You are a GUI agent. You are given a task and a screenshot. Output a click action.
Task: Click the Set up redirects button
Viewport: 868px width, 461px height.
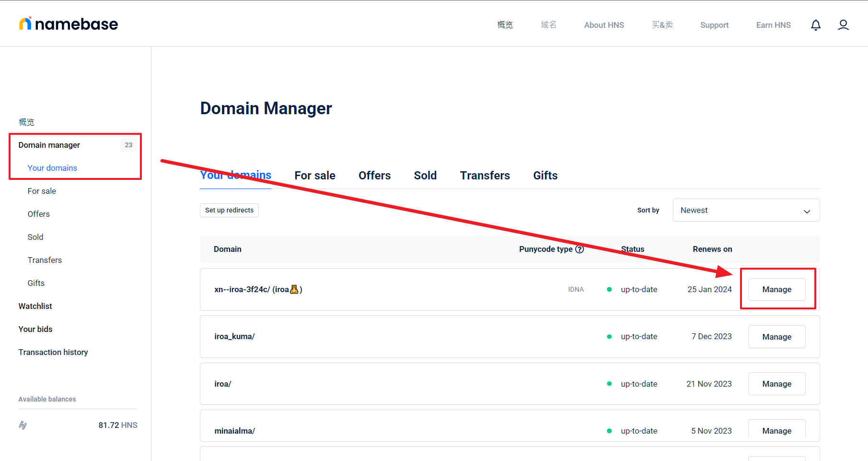(x=229, y=210)
